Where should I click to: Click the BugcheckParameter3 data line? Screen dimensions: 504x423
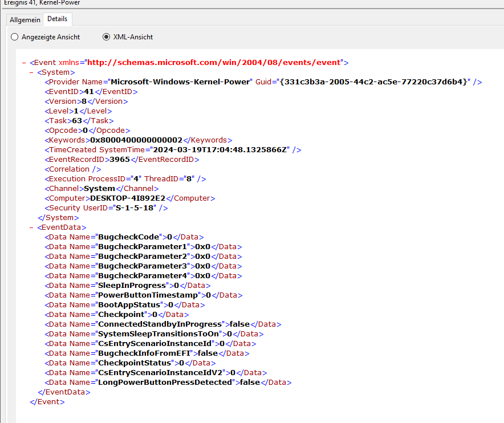coord(143,266)
